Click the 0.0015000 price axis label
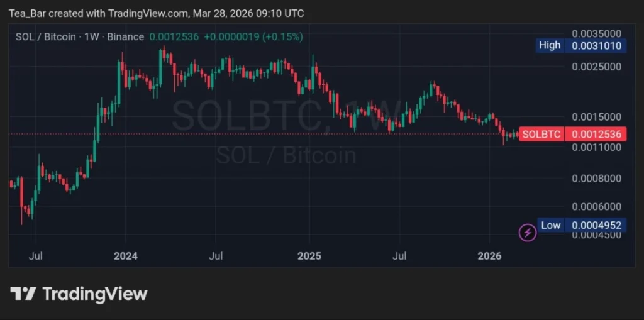Image resolution: width=644 pixels, height=320 pixels. [x=596, y=117]
